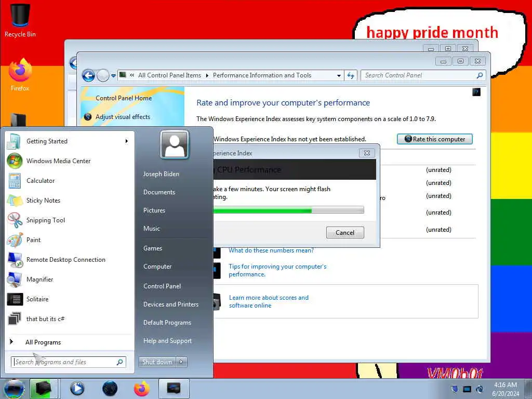The width and height of the screenshot is (532, 399).
Task: Open Shut down options arrow
Action: [x=181, y=362]
